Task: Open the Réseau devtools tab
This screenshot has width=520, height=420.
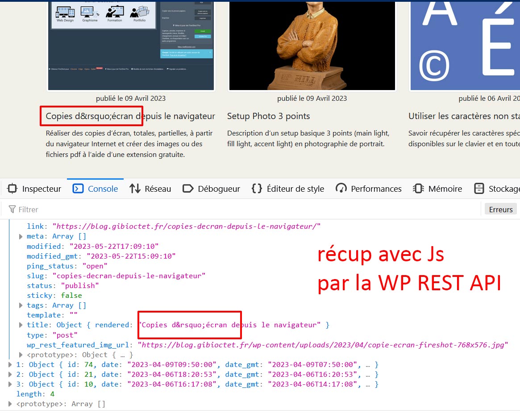Action: coord(150,189)
